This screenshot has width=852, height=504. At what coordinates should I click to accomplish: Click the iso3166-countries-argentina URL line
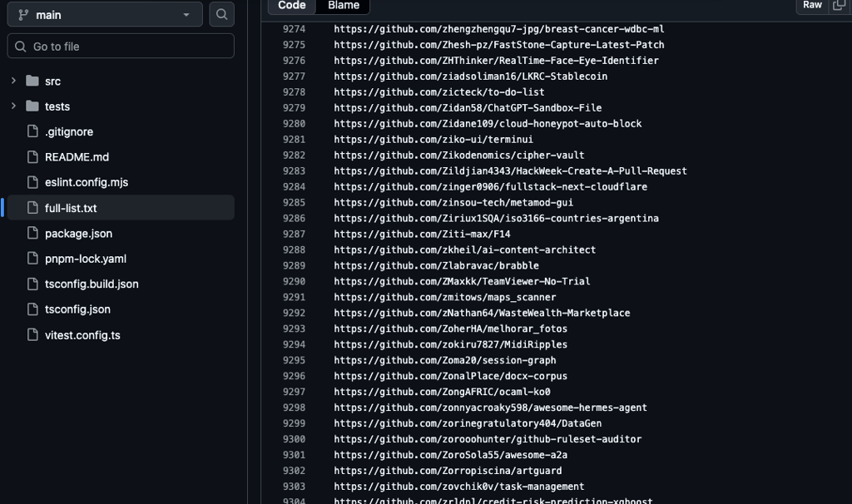point(496,218)
